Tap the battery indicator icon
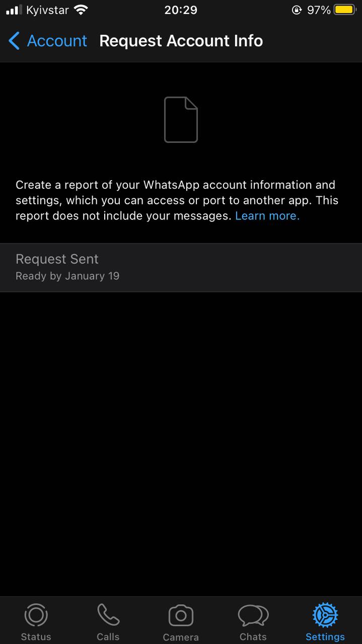Image resolution: width=362 pixels, height=644 pixels. click(345, 10)
